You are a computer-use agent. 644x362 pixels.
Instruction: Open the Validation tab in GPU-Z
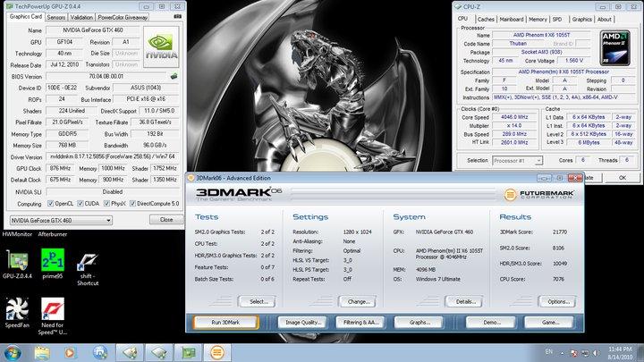point(81,17)
